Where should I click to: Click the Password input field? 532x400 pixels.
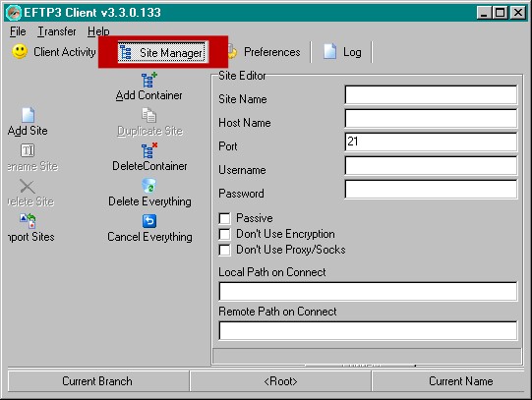[431, 189]
